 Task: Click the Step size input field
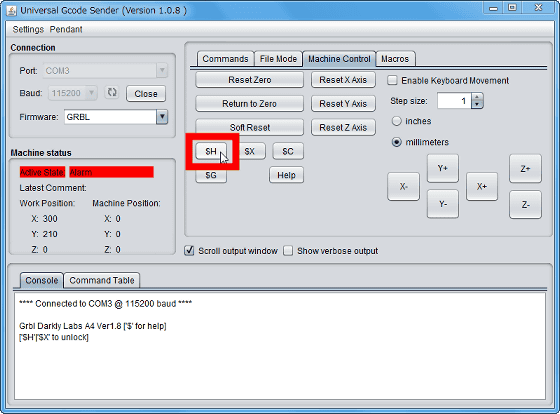(x=455, y=101)
